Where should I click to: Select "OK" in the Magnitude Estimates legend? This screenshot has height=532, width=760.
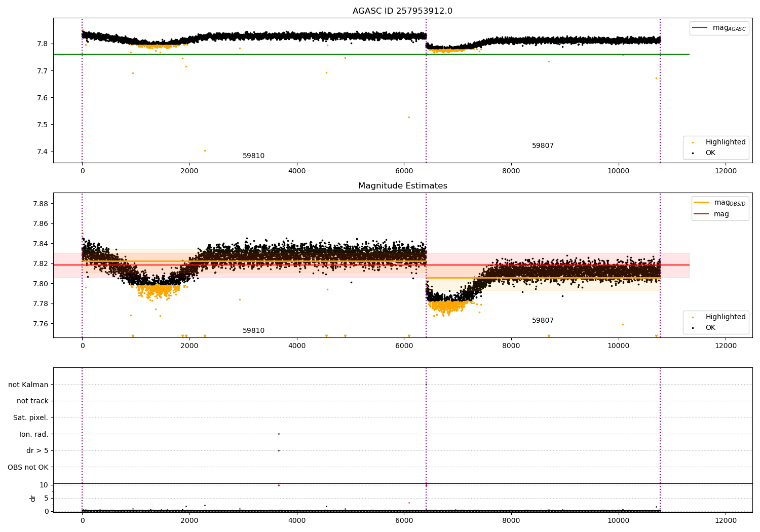pyautogui.click(x=710, y=328)
